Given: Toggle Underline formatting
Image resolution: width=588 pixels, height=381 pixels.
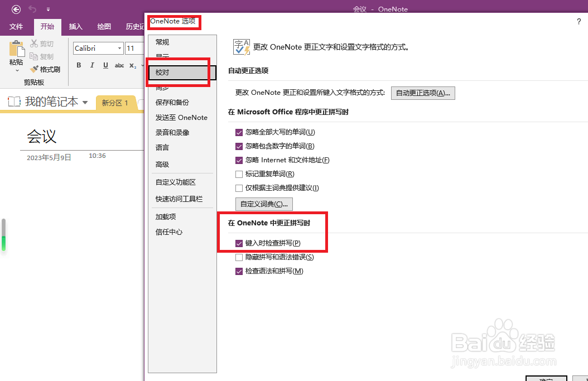Looking at the screenshot, I should (106, 65).
